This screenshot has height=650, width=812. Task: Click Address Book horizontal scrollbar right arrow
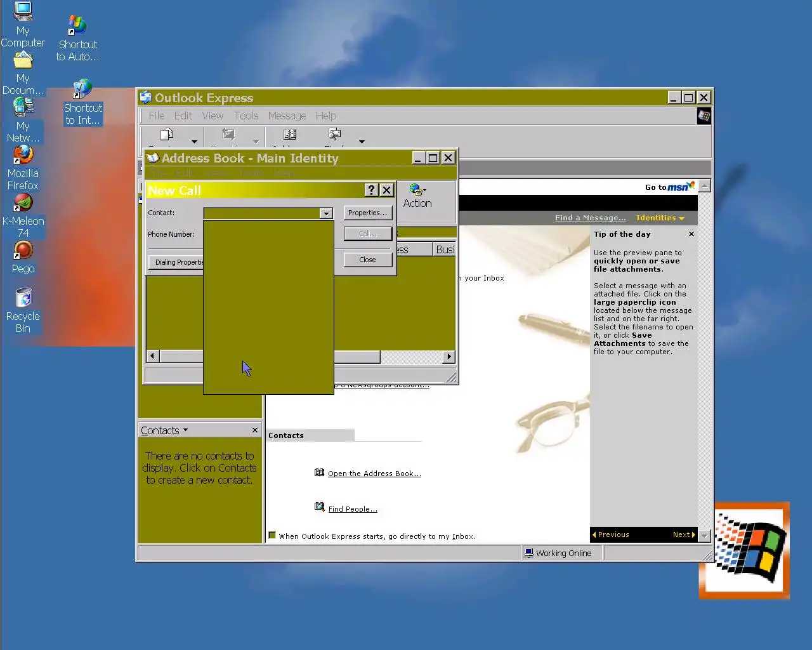pyautogui.click(x=449, y=356)
